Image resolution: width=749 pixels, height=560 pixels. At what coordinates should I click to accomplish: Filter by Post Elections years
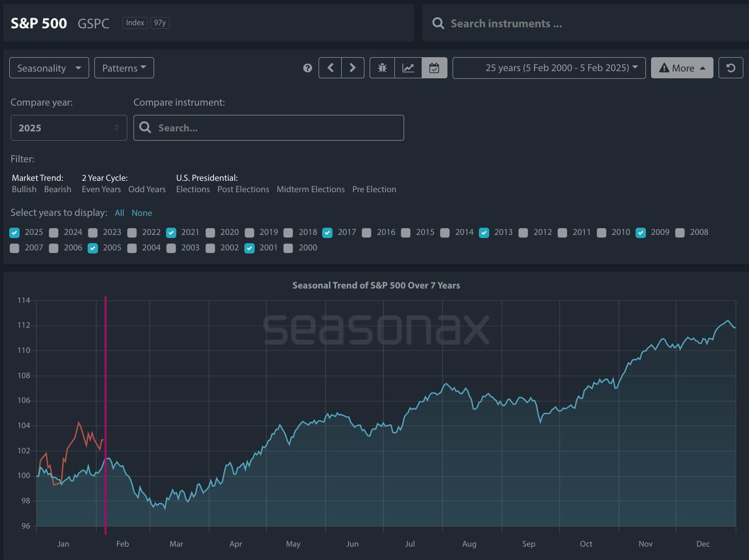tap(243, 189)
